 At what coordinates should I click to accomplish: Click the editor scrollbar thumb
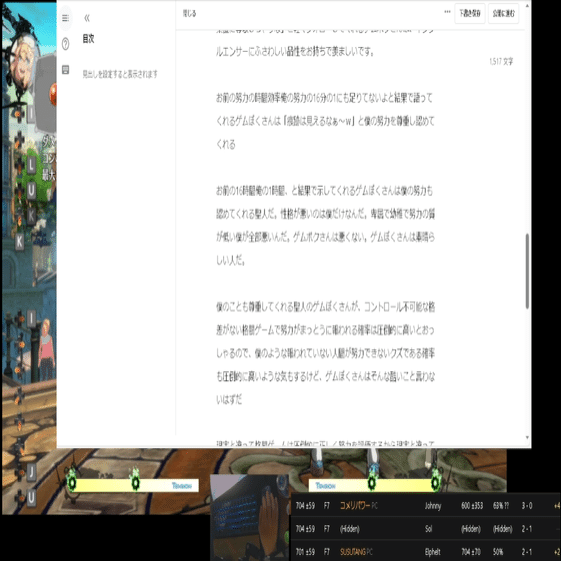(527, 271)
